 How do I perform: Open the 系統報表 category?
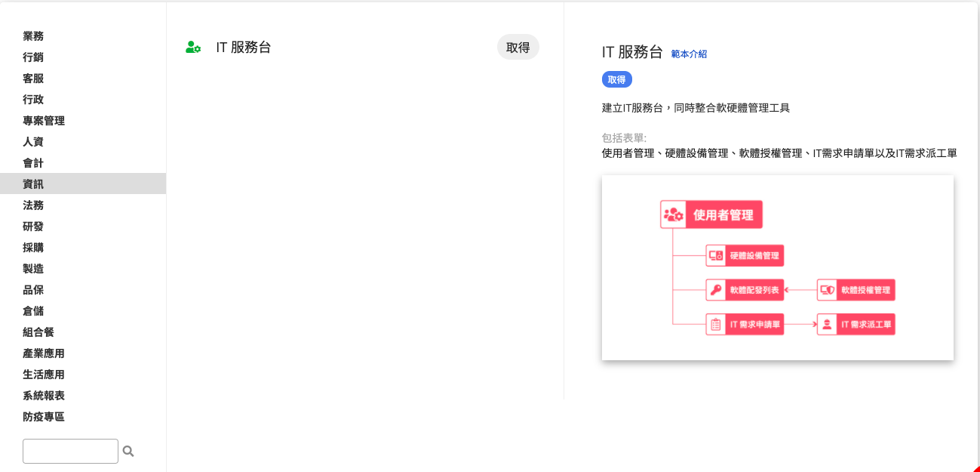click(44, 396)
